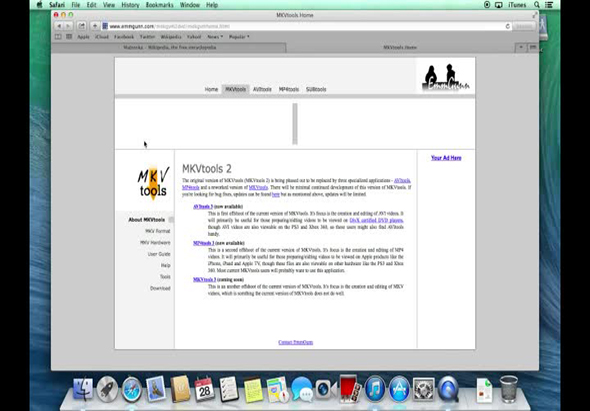The width and height of the screenshot is (590, 411).
Task: Open User Guide in sidebar
Action: [159, 254]
